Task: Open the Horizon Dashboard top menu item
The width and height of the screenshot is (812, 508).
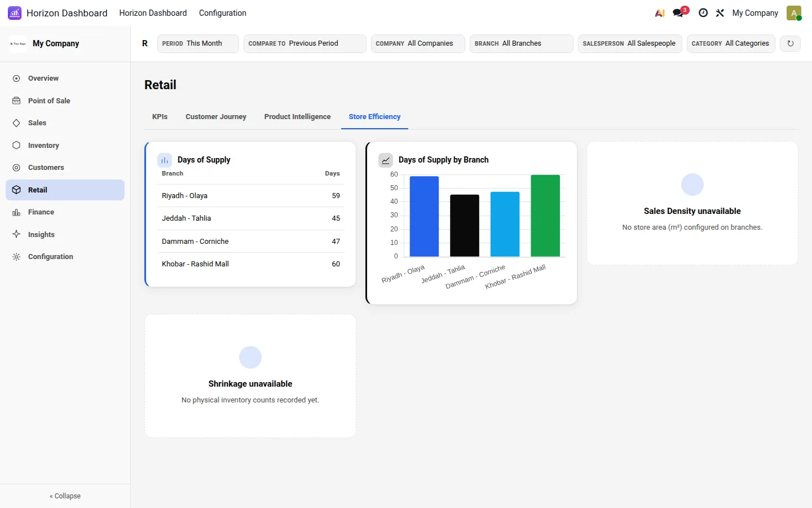Action: (153, 13)
